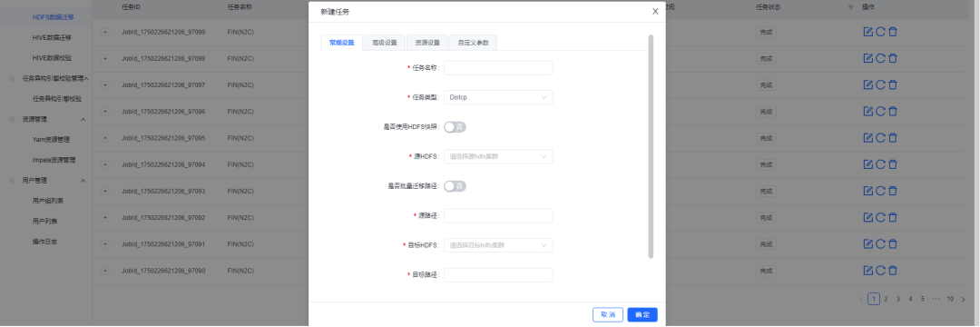The image size is (980, 327).
Task: Click delete trash icon for job ending 97095
Action: 893,137
